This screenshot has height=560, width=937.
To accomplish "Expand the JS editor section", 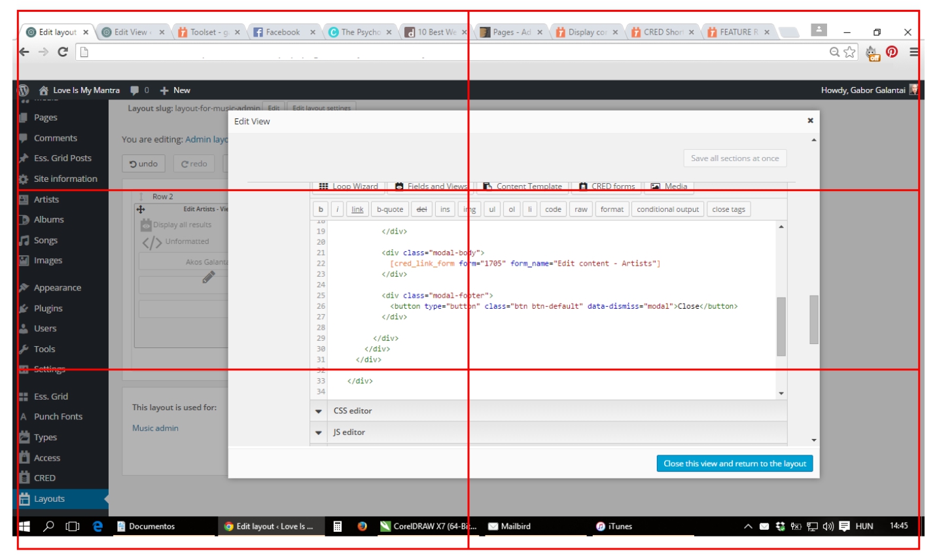I will 548,432.
